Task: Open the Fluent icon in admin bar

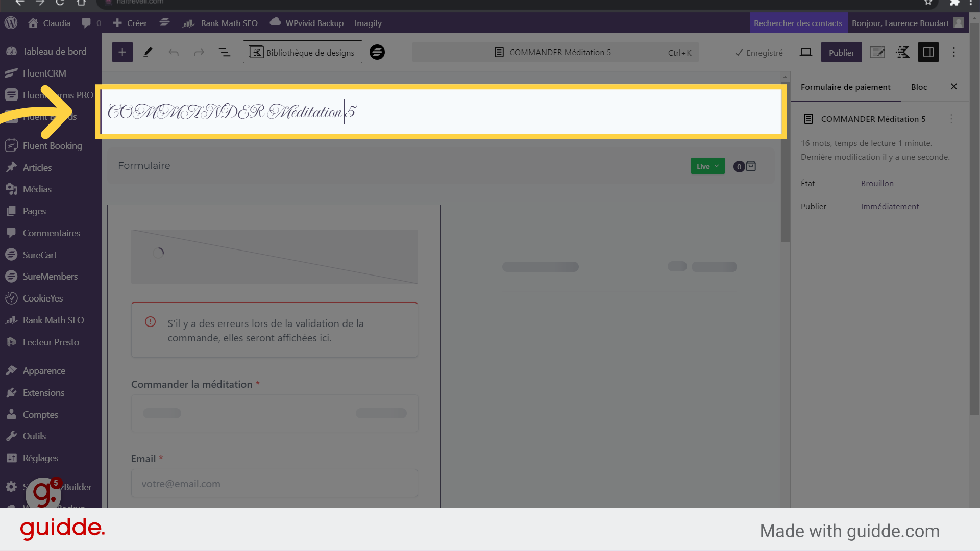Action: 164,22
